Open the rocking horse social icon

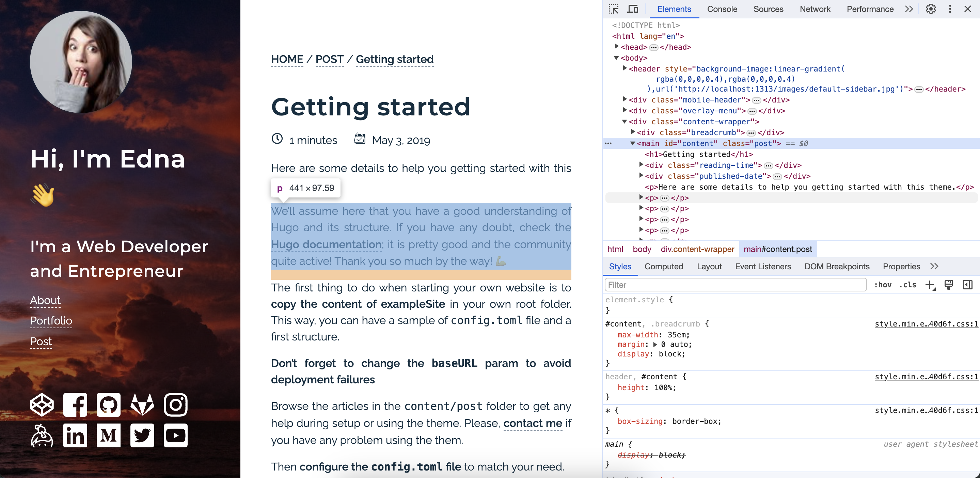click(x=42, y=435)
